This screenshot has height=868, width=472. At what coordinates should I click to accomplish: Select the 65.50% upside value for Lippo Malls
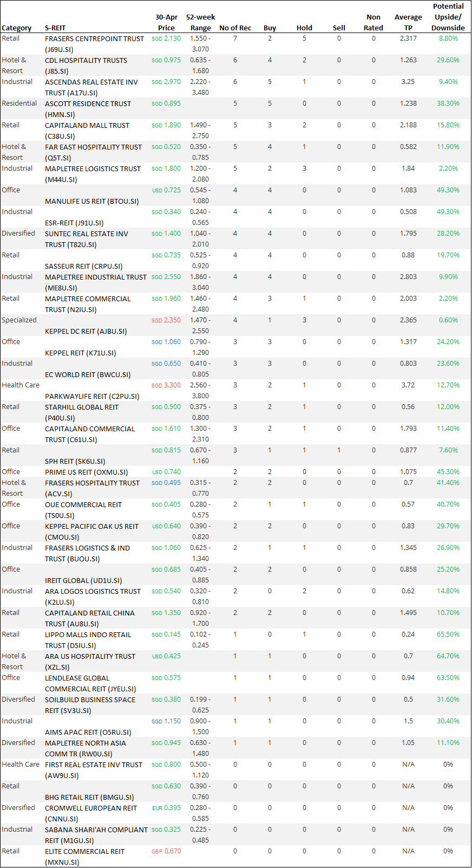448,634
